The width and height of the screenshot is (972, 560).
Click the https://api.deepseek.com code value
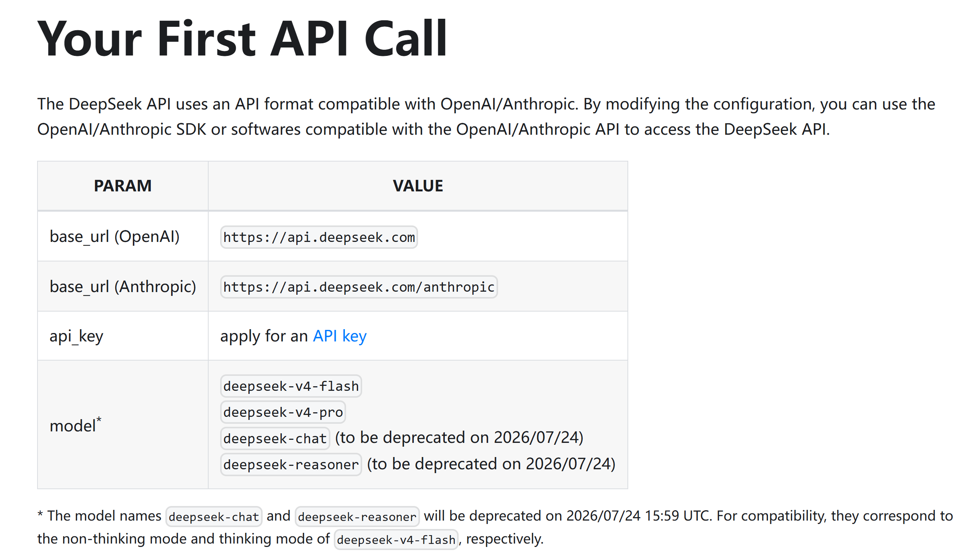(x=319, y=237)
